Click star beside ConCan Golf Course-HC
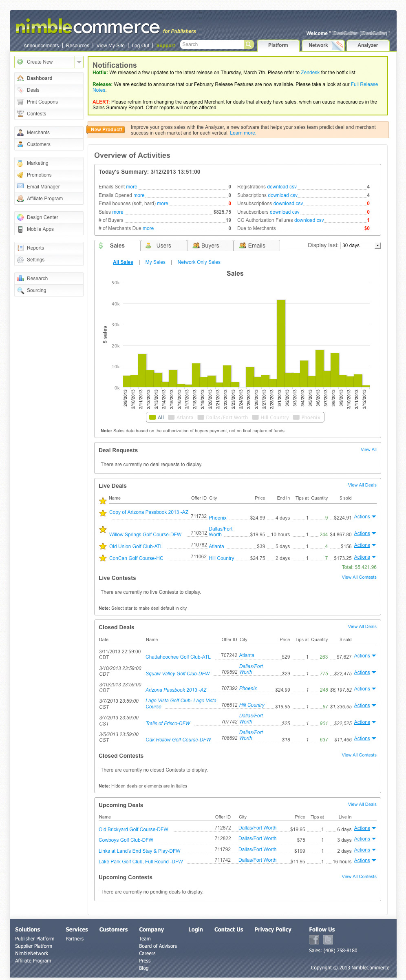406x980 pixels. pyautogui.click(x=103, y=558)
